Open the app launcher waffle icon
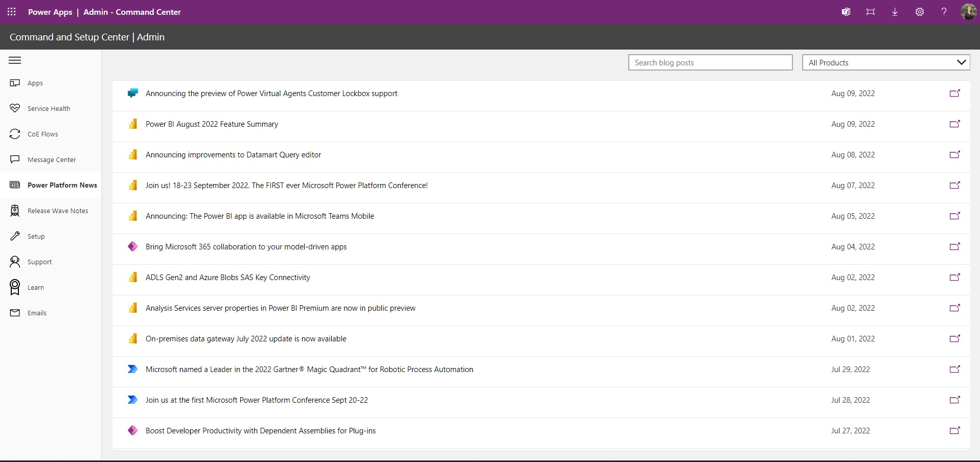This screenshot has width=980, height=462. (x=12, y=12)
